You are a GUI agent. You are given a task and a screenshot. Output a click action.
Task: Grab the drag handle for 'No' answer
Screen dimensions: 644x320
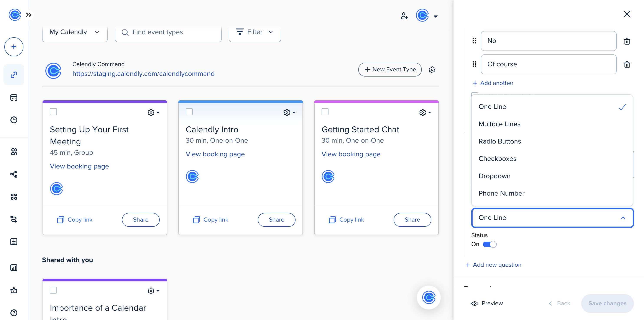(x=474, y=41)
